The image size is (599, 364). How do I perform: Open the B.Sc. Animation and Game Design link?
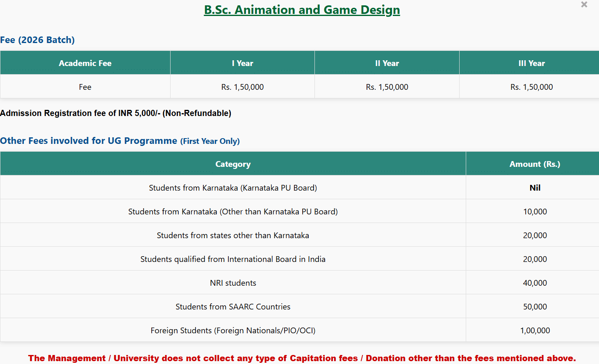click(x=302, y=10)
